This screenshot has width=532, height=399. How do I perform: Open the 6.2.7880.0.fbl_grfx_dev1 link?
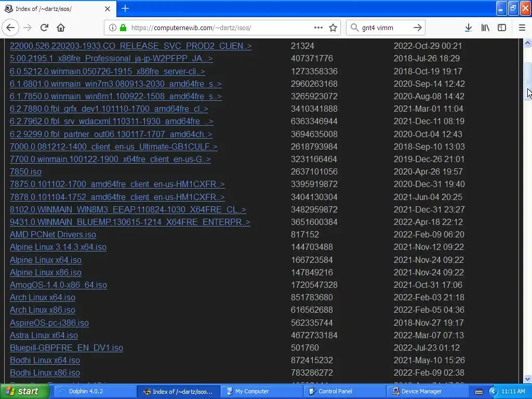(109, 109)
